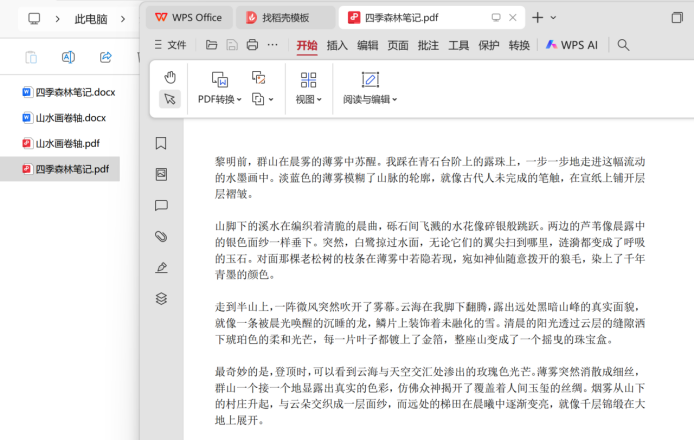The width and height of the screenshot is (694, 441).
Task: Open the 文件 menu
Action: click(x=170, y=45)
